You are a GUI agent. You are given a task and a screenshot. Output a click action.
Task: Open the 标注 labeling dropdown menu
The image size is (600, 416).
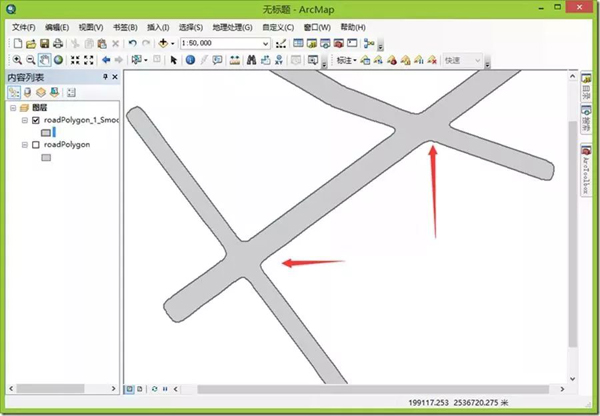346,60
